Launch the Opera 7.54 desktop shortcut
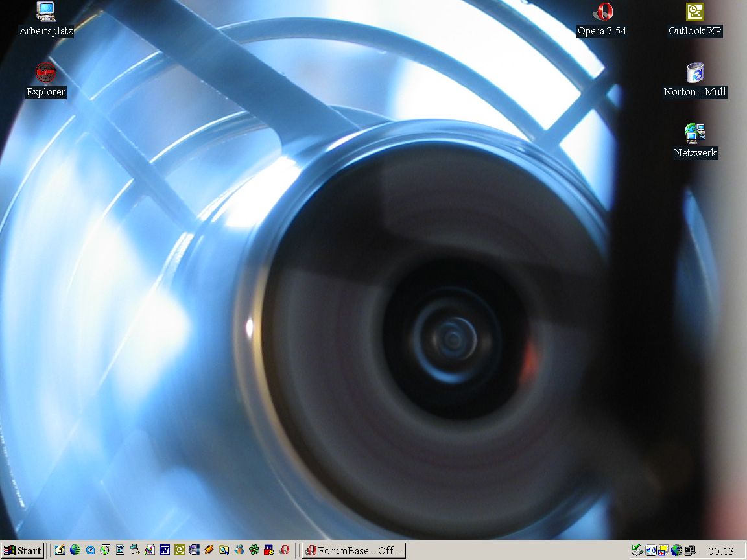Image resolution: width=747 pixels, height=560 pixels. click(602, 19)
